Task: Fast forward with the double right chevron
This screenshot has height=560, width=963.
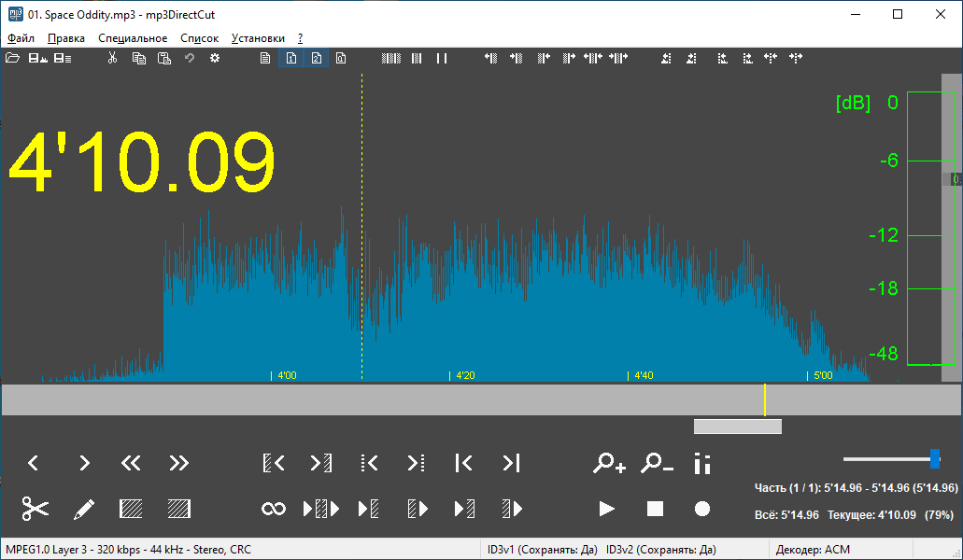Action: coord(178,463)
